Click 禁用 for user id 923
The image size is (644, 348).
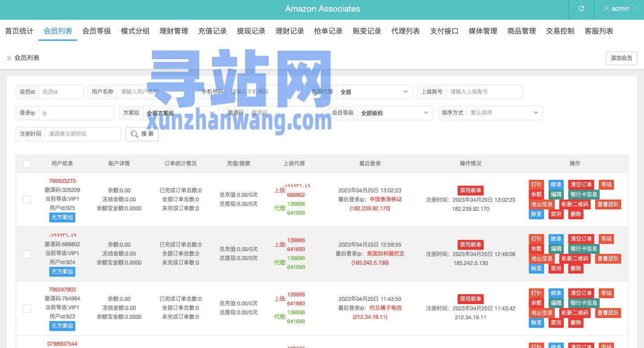pyautogui.click(x=556, y=323)
